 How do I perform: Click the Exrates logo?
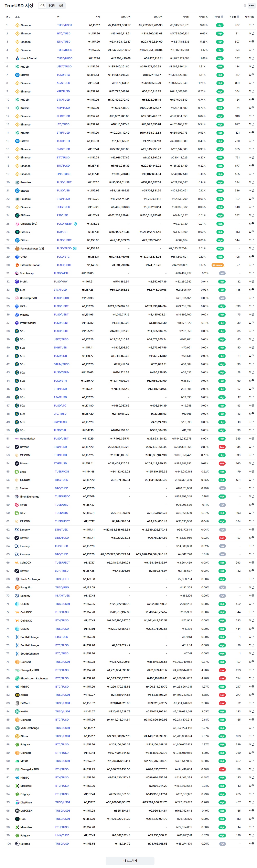point(17,844)
